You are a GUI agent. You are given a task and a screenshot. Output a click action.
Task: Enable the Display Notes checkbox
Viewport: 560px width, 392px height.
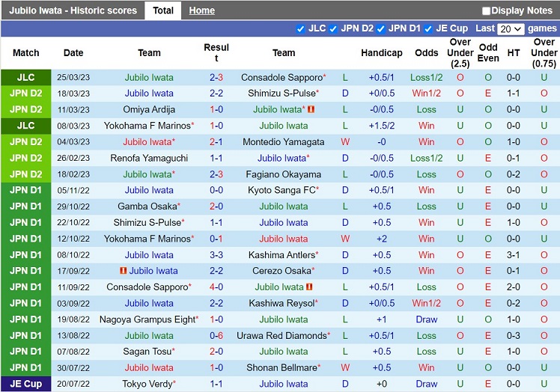coord(486,11)
